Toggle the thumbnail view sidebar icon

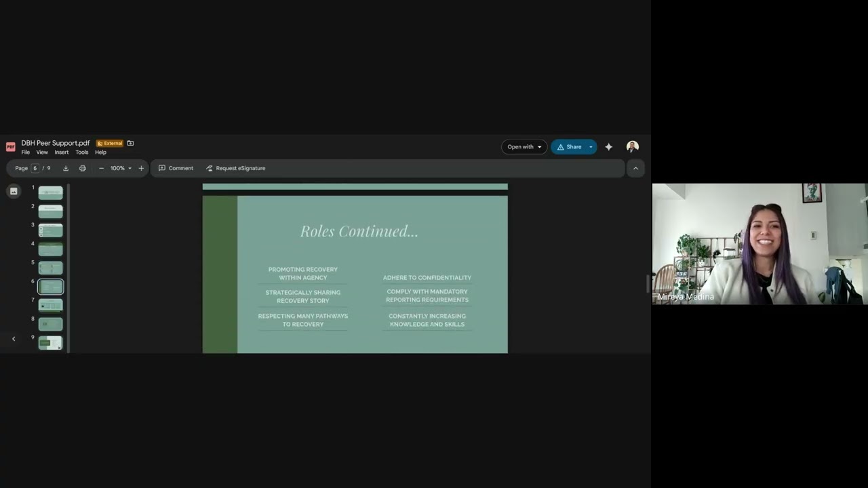click(x=13, y=191)
